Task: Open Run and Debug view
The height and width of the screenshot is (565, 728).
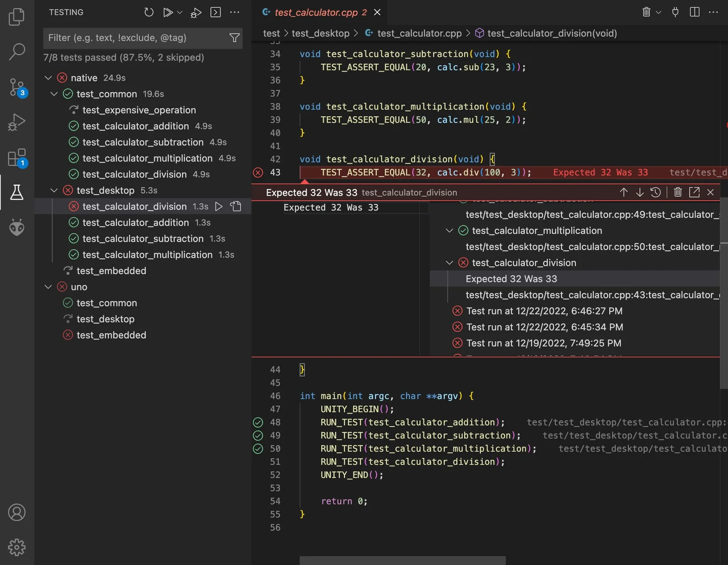Action: point(17,122)
